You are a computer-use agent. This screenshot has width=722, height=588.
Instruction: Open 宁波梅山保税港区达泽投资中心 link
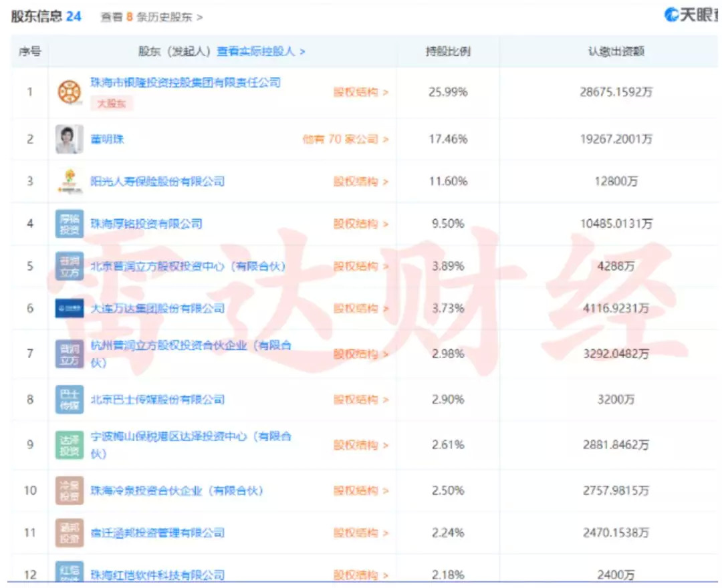click(x=191, y=444)
